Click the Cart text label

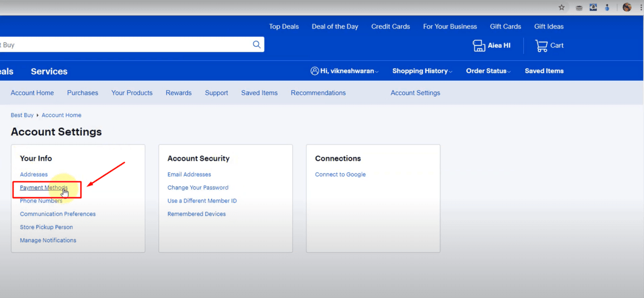[x=557, y=45]
